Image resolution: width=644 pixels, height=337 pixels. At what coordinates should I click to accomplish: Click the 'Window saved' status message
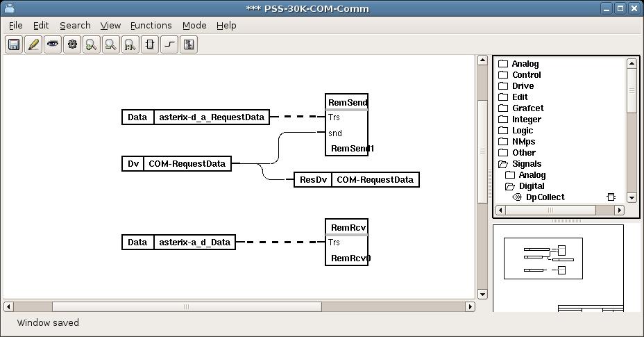(x=48, y=323)
